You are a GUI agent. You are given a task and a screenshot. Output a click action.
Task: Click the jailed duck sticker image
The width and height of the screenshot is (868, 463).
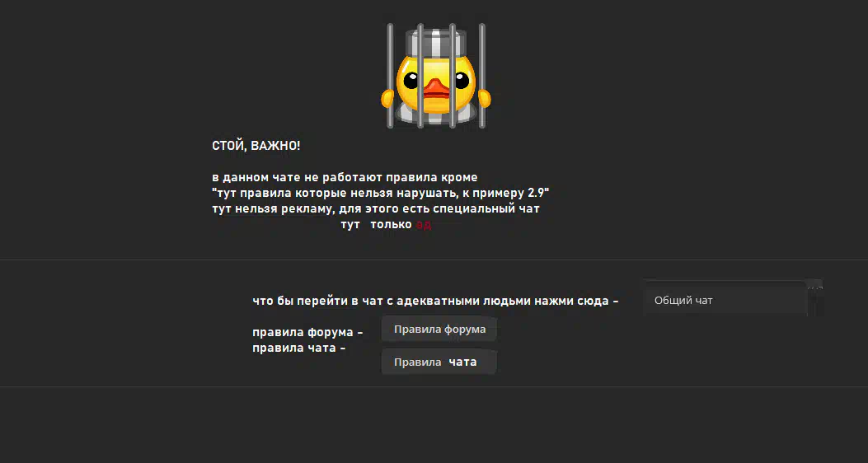[436, 76]
